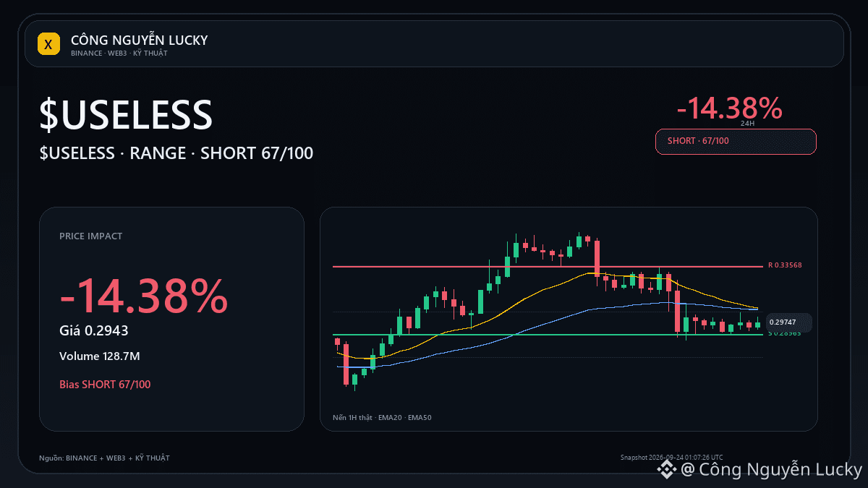
Task: Select the SHORT · 67/100 badge button
Action: click(736, 141)
